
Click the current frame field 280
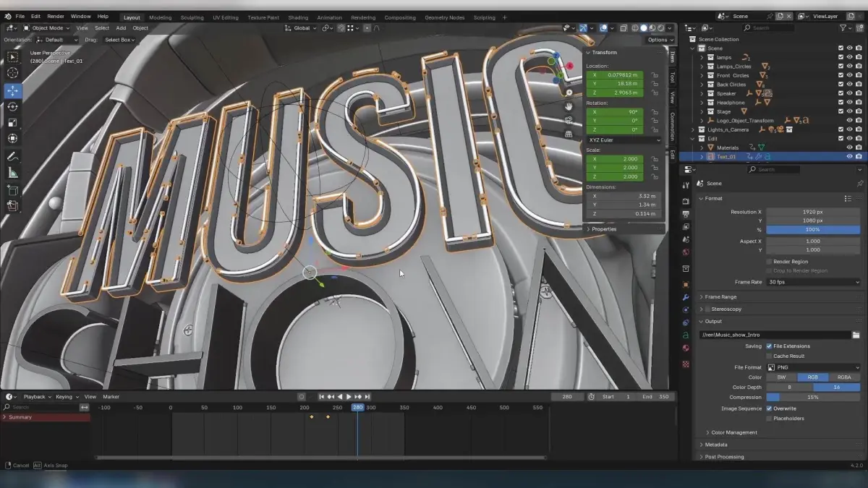[567, 397]
